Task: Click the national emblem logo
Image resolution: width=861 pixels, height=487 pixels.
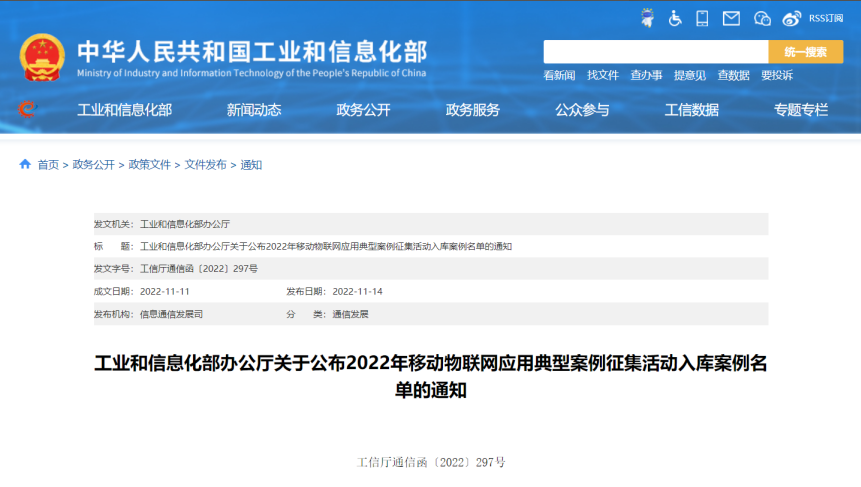Action: coord(41,57)
